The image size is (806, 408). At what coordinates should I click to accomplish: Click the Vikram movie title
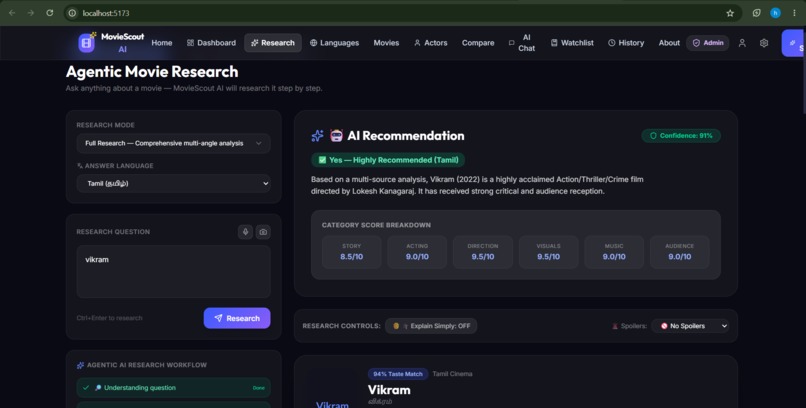tap(389, 390)
